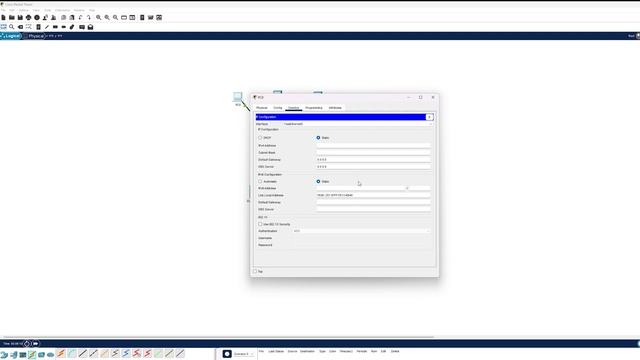This screenshot has width=640, height=360.
Task: Click the Zoom Out magnifier icon
Action: 116,18
